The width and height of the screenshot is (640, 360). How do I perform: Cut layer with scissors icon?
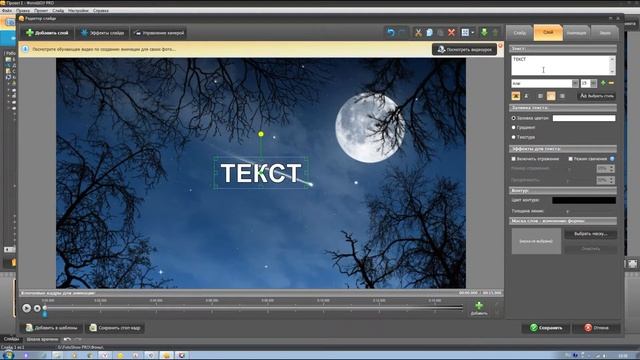pyautogui.click(x=418, y=33)
